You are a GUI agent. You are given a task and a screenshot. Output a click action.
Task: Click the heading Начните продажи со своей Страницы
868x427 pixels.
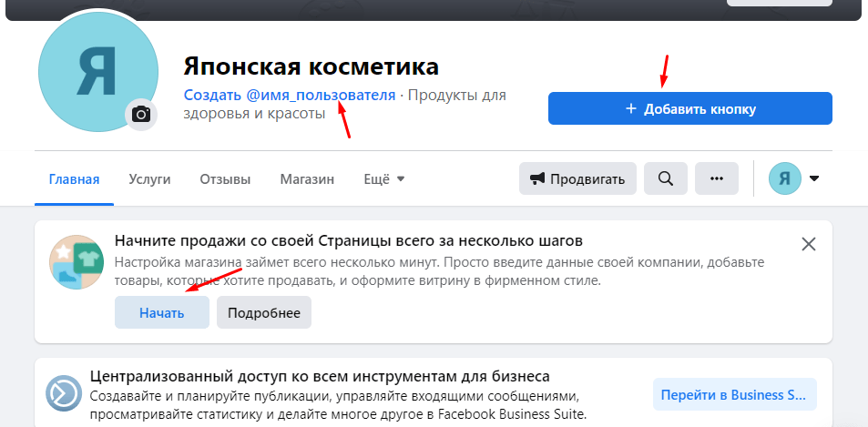tap(349, 241)
